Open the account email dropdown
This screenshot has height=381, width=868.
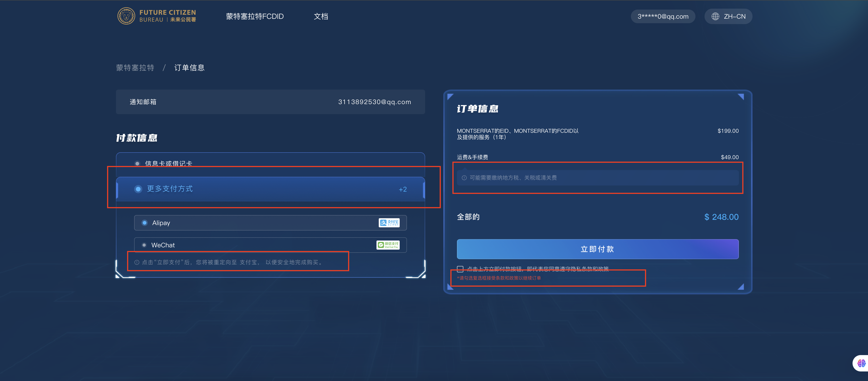coord(662,17)
